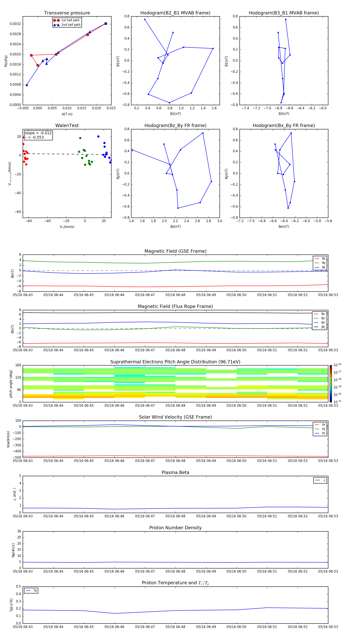The width and height of the screenshot is (351, 644).
Task: Click the "r = -0.053" annotation
Action: click(x=35, y=137)
